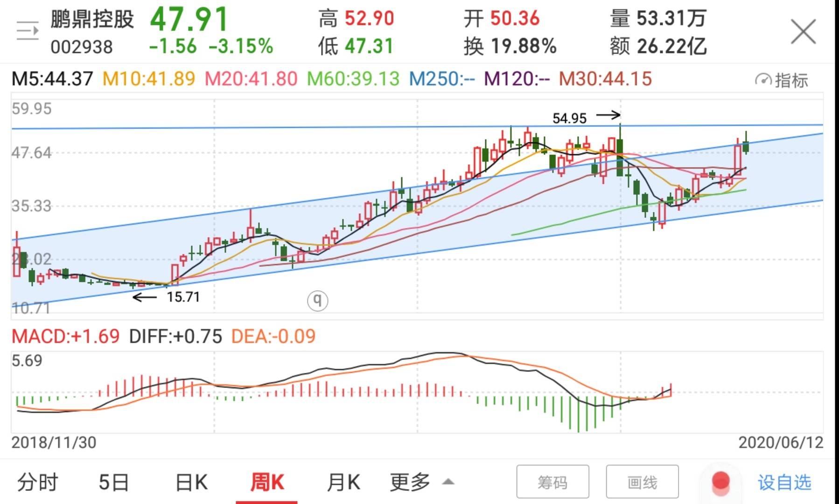The height and width of the screenshot is (504, 839).
Task: Switch to 月K monthly candlestick tab
Action: (343, 483)
